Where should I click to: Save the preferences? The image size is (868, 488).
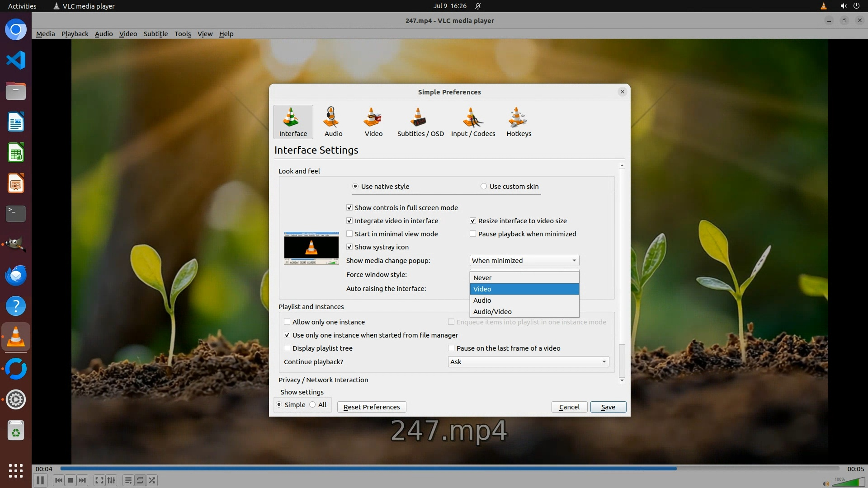tap(608, 407)
